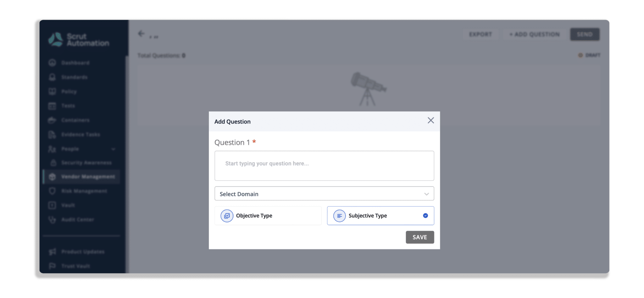Click the blue selected checkmark

(x=425, y=216)
